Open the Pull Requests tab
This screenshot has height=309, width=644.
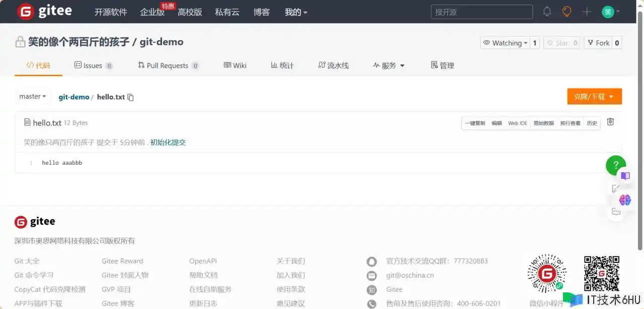pos(168,65)
